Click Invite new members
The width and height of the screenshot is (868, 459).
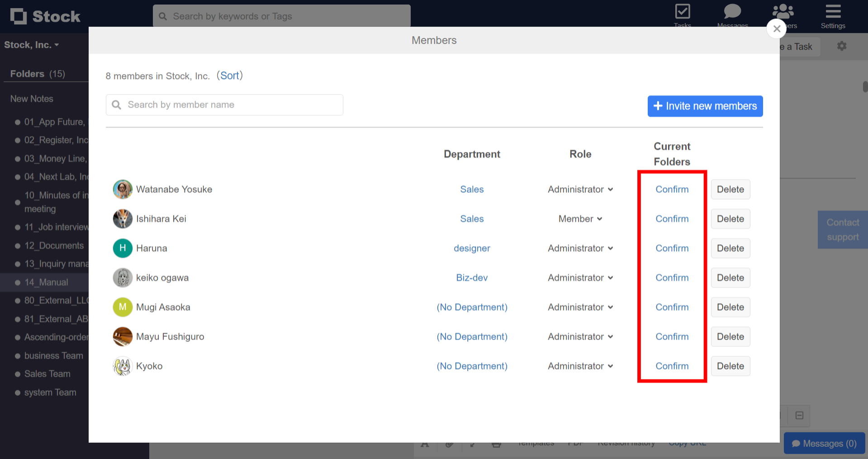tap(705, 106)
